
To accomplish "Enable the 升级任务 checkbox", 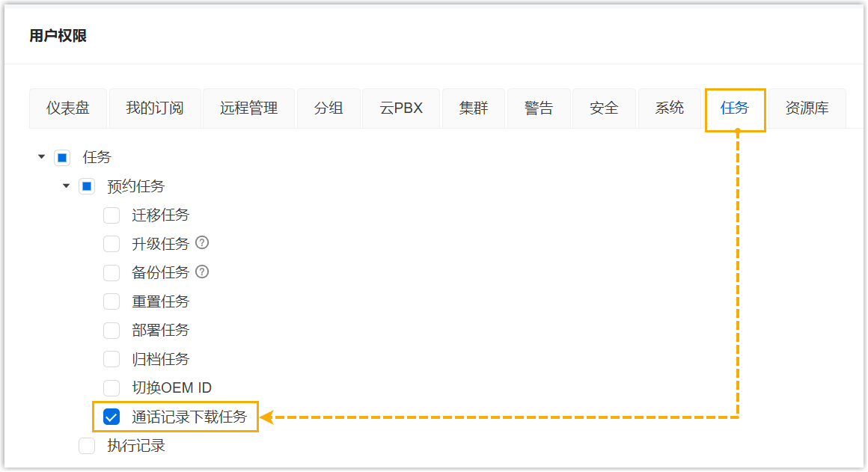I will [x=111, y=244].
